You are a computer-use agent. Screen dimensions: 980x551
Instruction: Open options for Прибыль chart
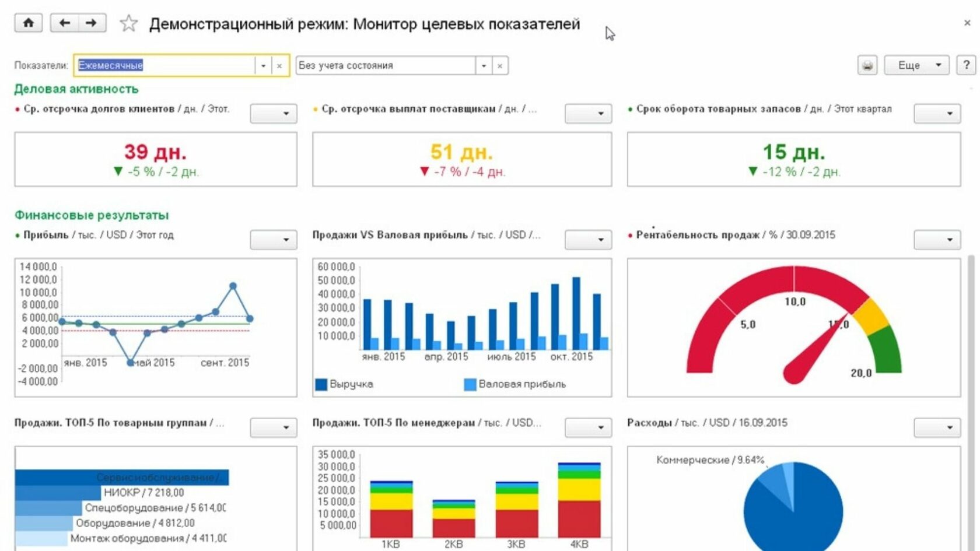(x=274, y=239)
